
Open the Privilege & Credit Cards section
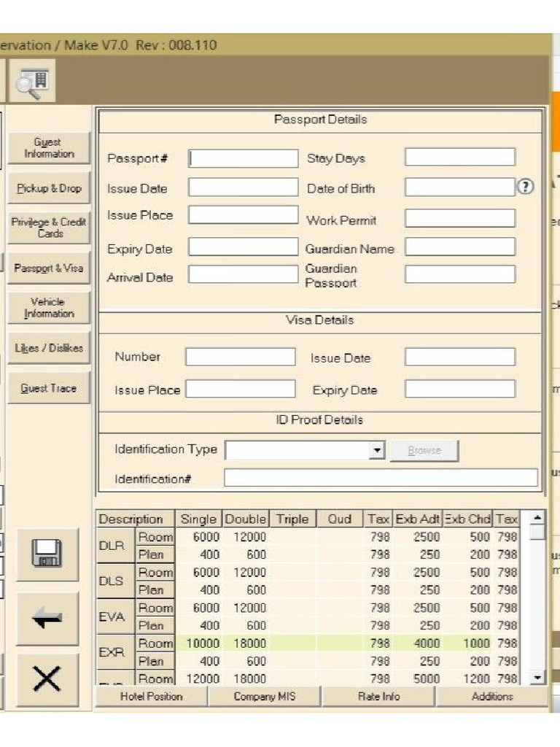point(49,228)
